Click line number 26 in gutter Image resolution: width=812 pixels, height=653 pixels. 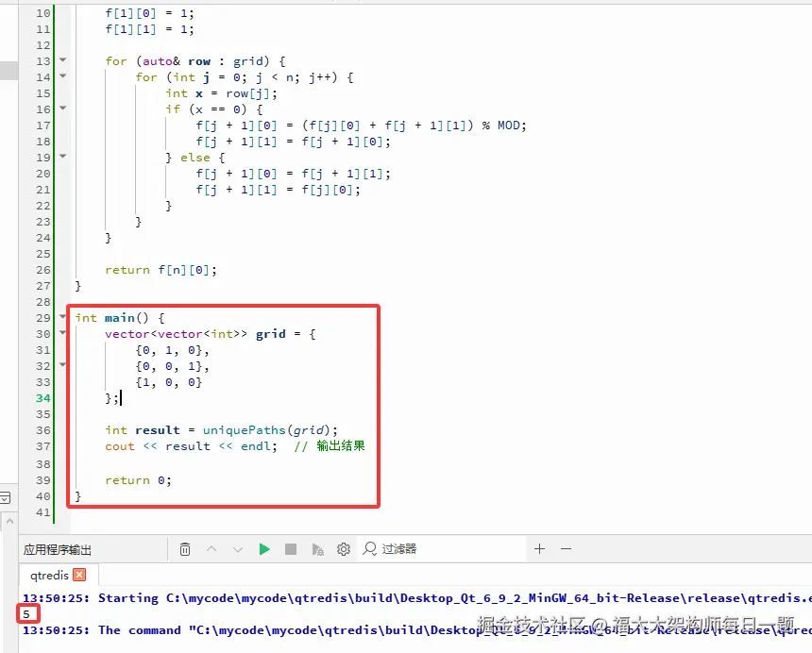43,270
